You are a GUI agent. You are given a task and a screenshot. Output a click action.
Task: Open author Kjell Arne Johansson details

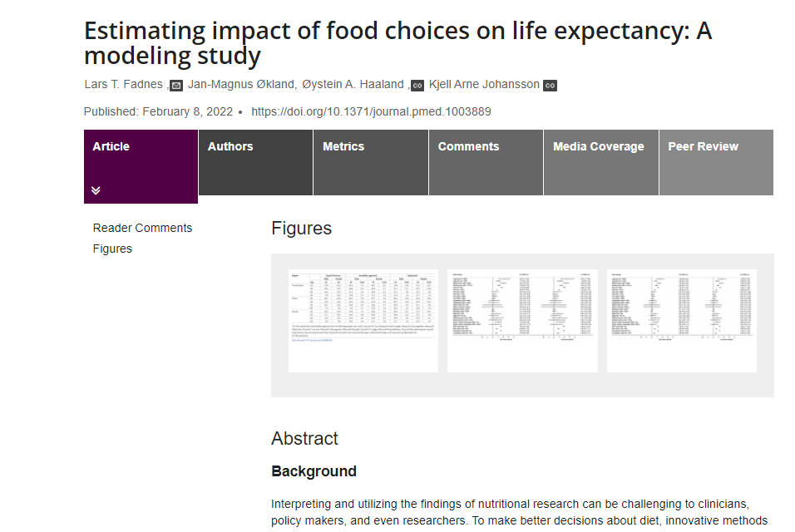pyautogui.click(x=484, y=84)
